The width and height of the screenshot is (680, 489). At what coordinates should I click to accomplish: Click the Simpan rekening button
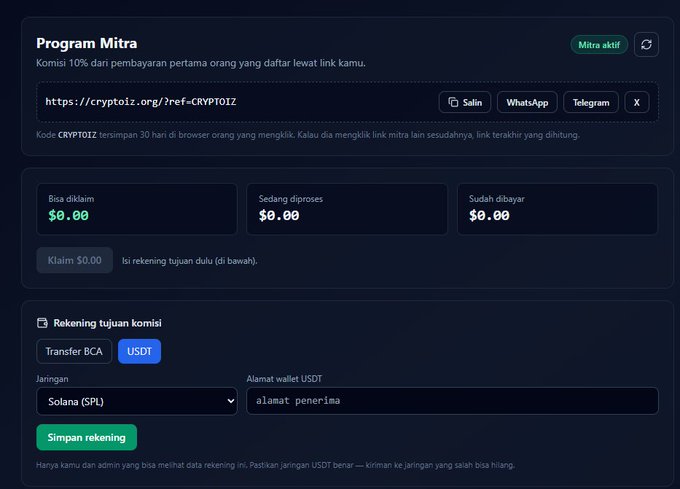point(87,437)
